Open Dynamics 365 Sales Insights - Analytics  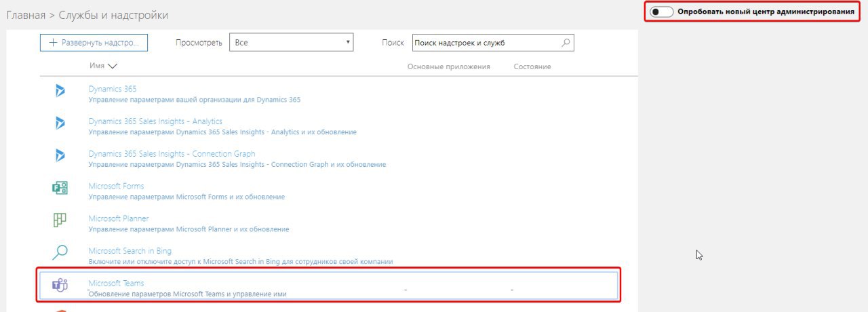coord(155,121)
